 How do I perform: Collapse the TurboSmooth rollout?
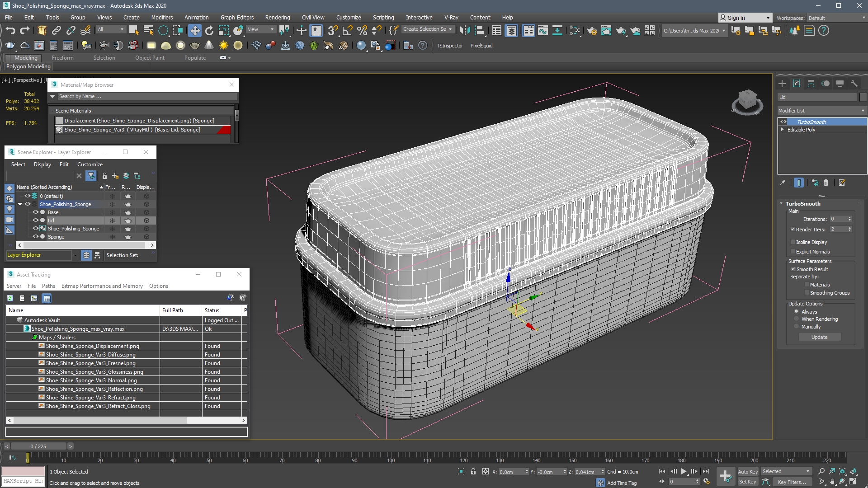pos(781,203)
